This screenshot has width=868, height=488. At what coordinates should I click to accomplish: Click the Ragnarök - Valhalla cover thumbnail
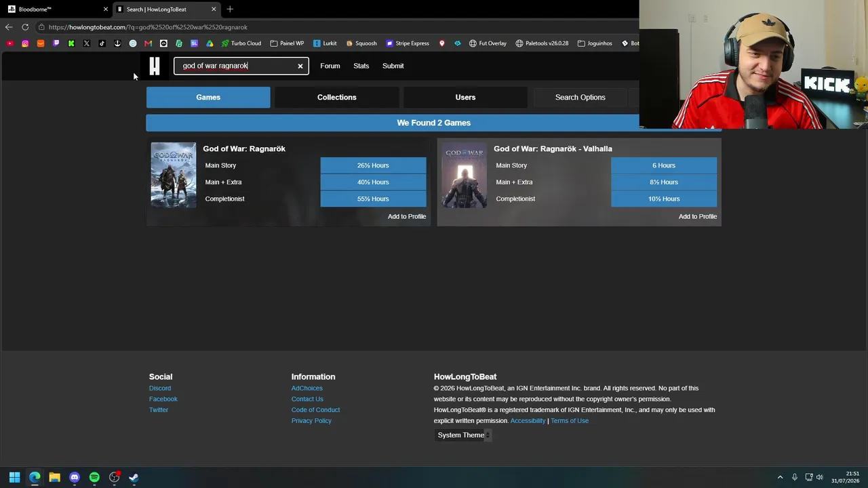click(x=465, y=175)
